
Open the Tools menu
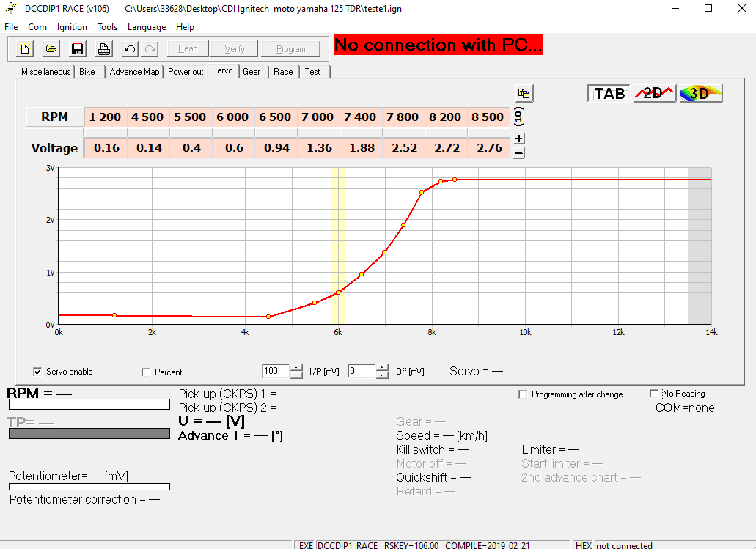(x=107, y=27)
